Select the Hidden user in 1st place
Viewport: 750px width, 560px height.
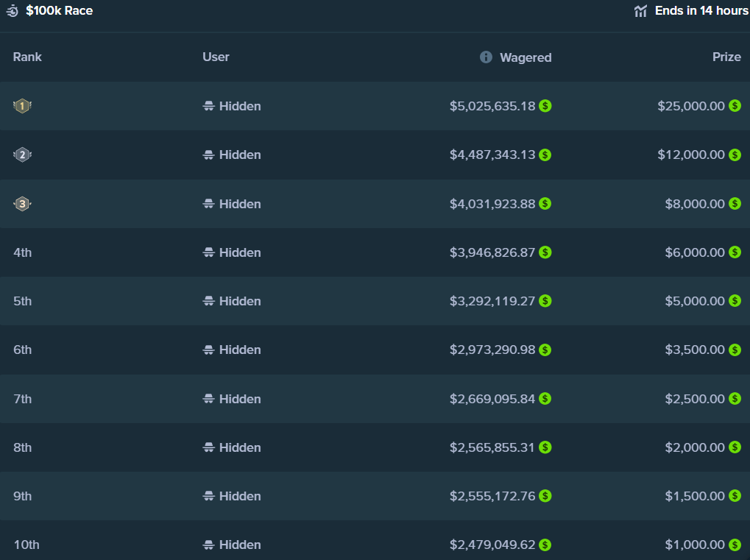point(240,106)
